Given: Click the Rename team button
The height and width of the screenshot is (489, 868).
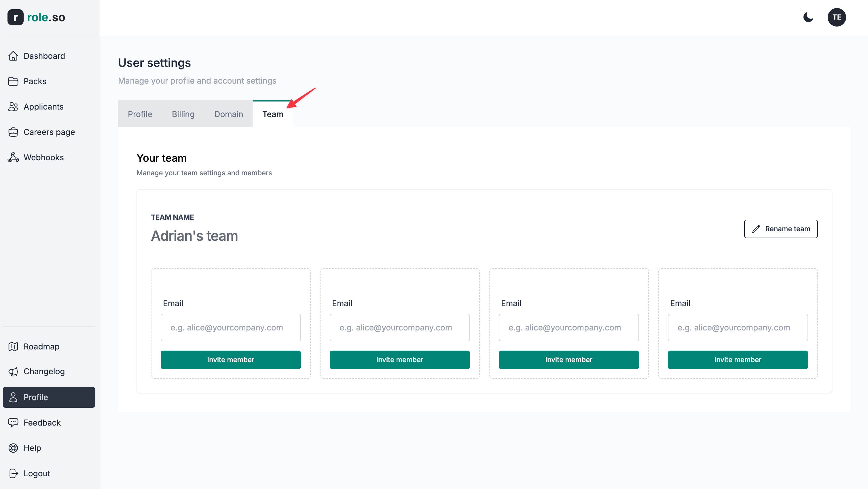Looking at the screenshot, I should (781, 229).
